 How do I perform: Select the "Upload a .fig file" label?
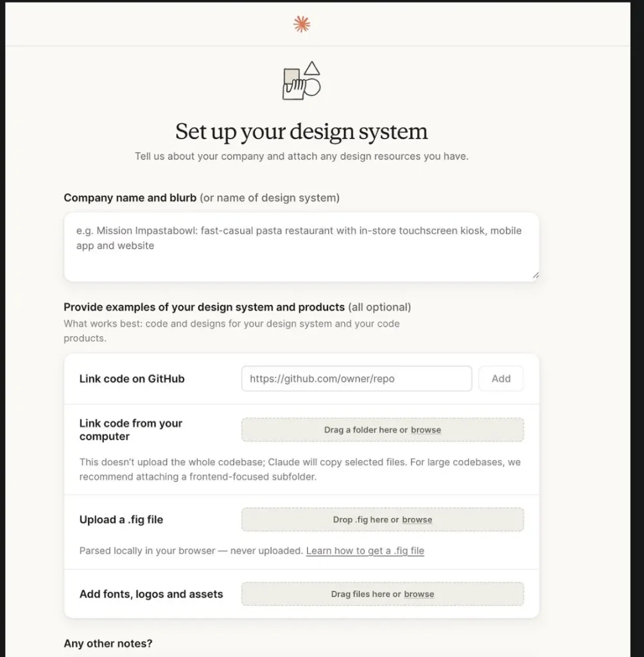(121, 520)
